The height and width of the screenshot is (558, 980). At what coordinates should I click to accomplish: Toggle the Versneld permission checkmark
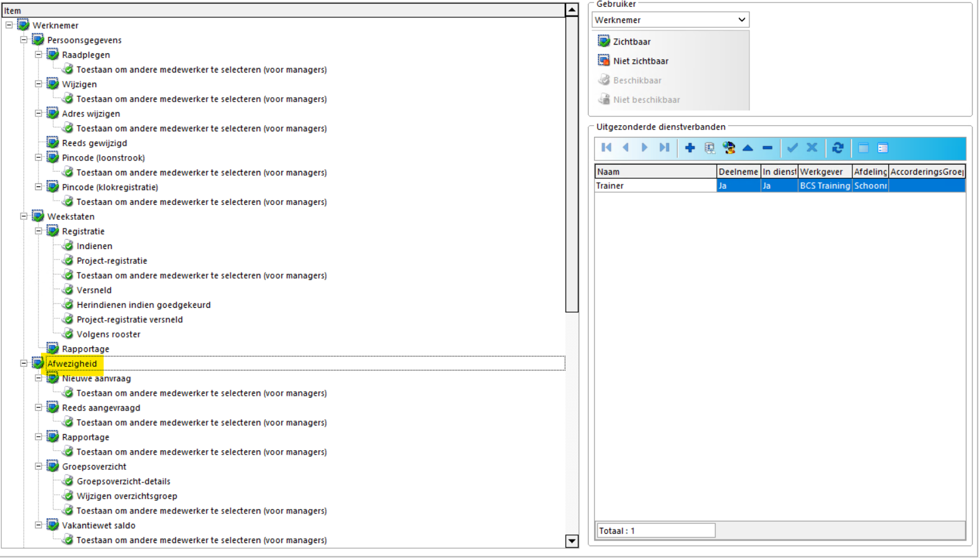click(68, 290)
